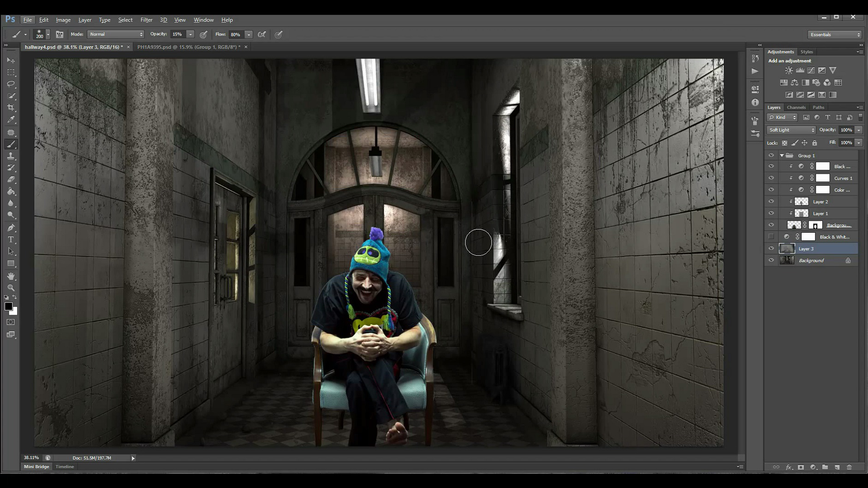
Task: Create a new layer icon
Action: tap(837, 467)
